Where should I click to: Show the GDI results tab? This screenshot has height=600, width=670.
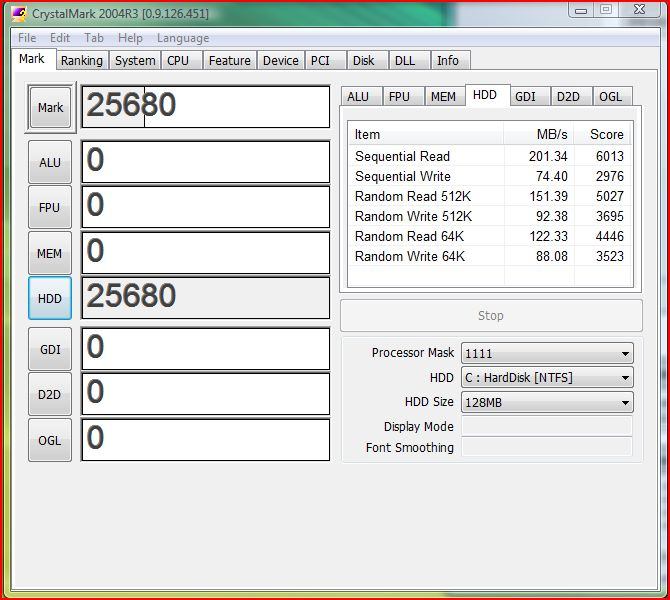[x=529, y=97]
